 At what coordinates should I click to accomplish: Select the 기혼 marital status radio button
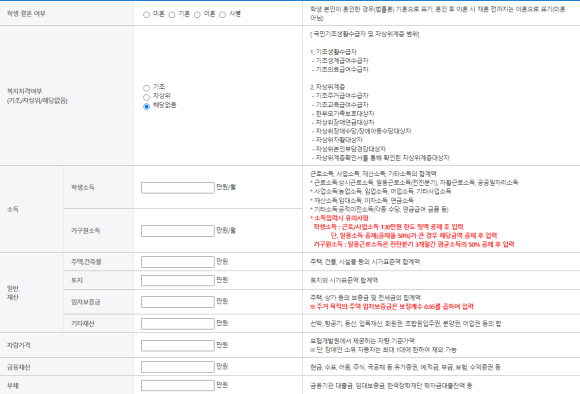[x=172, y=15]
